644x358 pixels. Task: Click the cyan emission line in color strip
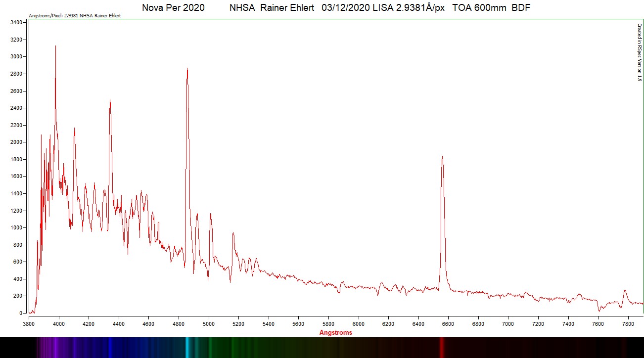(187, 348)
